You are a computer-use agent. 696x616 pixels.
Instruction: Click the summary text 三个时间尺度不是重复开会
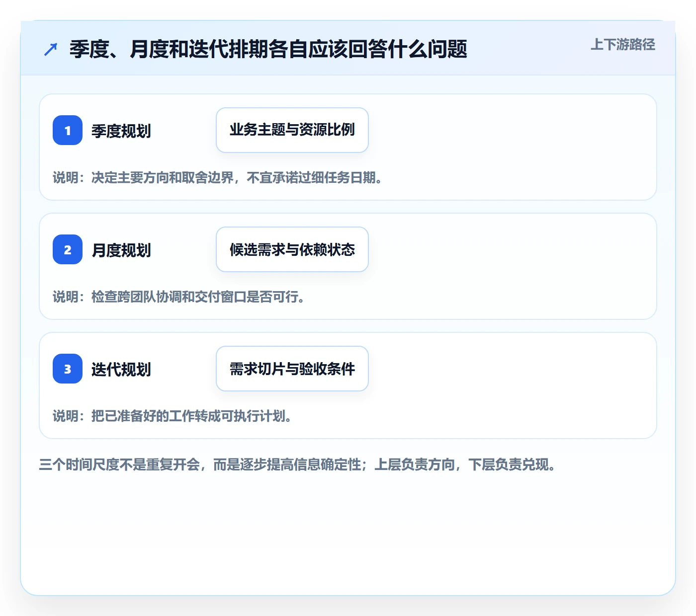(x=119, y=465)
